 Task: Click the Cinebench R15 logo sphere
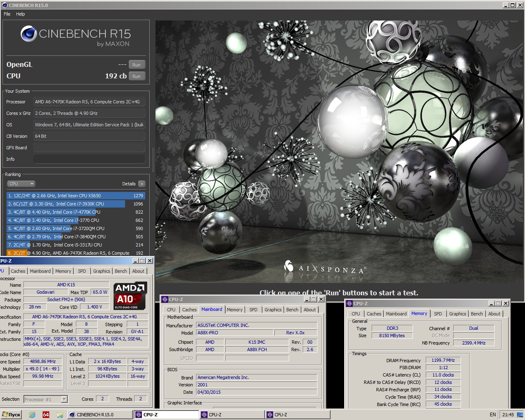click(x=29, y=34)
